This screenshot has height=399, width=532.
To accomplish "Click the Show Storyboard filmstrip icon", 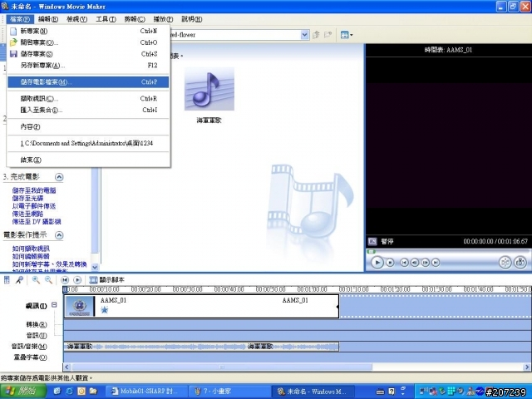I will pos(93,280).
